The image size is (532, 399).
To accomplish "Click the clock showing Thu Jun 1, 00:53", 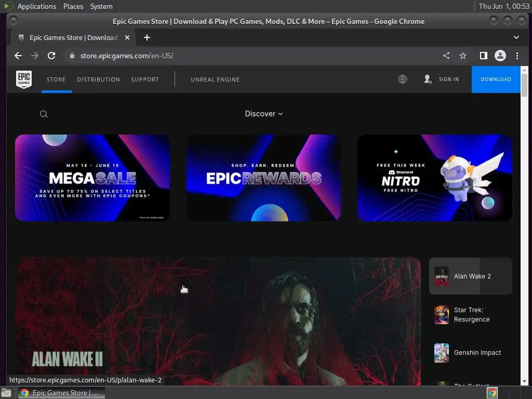I will [504, 6].
